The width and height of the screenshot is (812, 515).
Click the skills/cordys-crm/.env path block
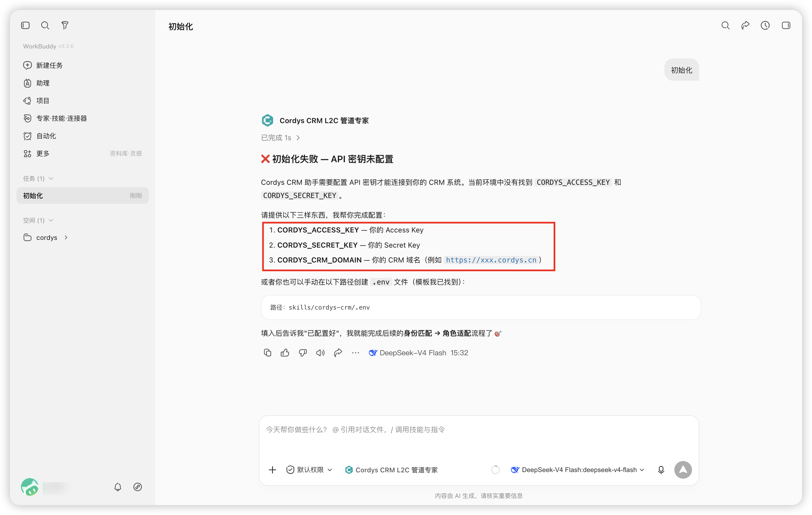point(481,307)
